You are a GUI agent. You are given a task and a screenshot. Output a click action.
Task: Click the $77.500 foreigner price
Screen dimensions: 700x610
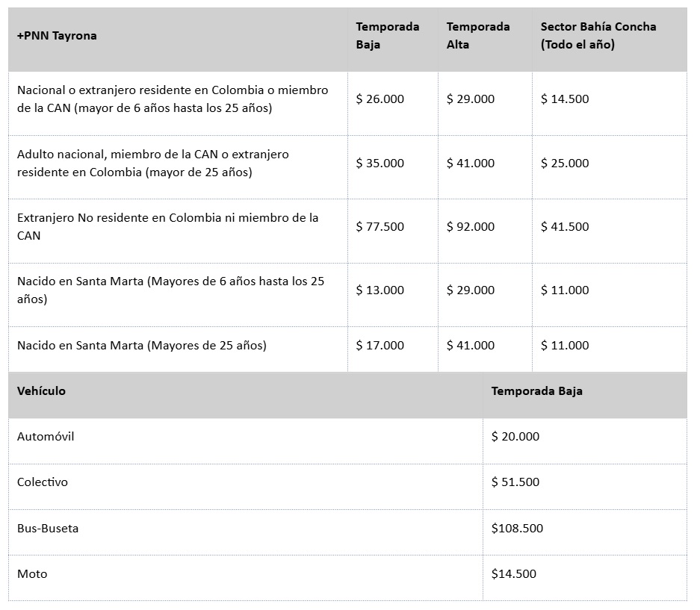point(380,227)
